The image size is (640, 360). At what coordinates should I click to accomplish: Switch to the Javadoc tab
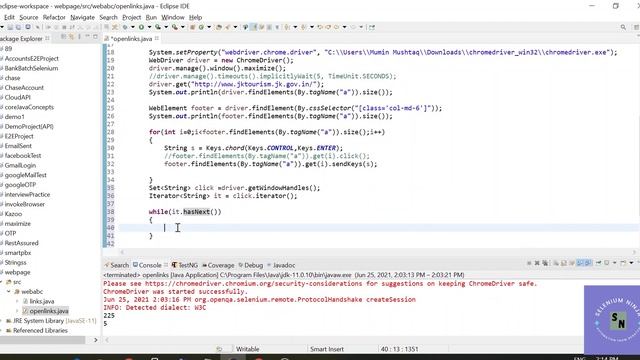(x=281, y=265)
